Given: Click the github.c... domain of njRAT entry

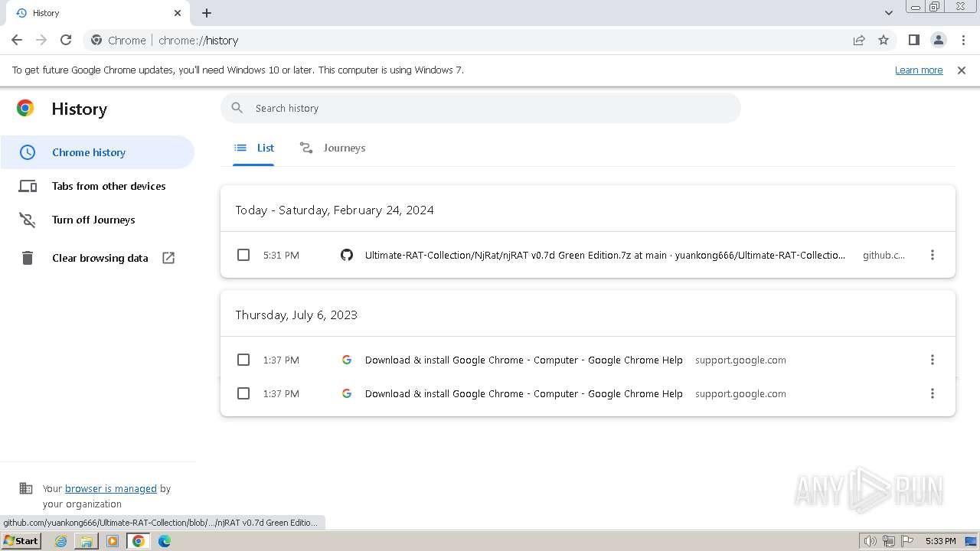Looking at the screenshot, I should (x=884, y=255).
